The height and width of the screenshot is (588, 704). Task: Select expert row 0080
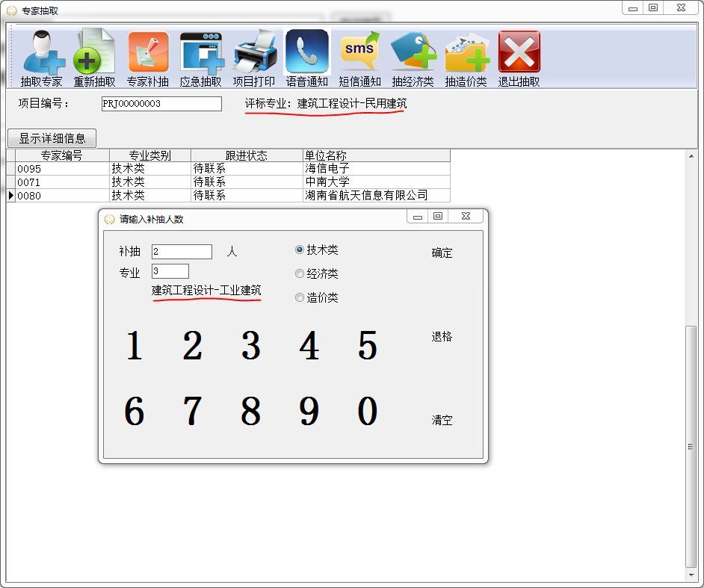(229, 195)
